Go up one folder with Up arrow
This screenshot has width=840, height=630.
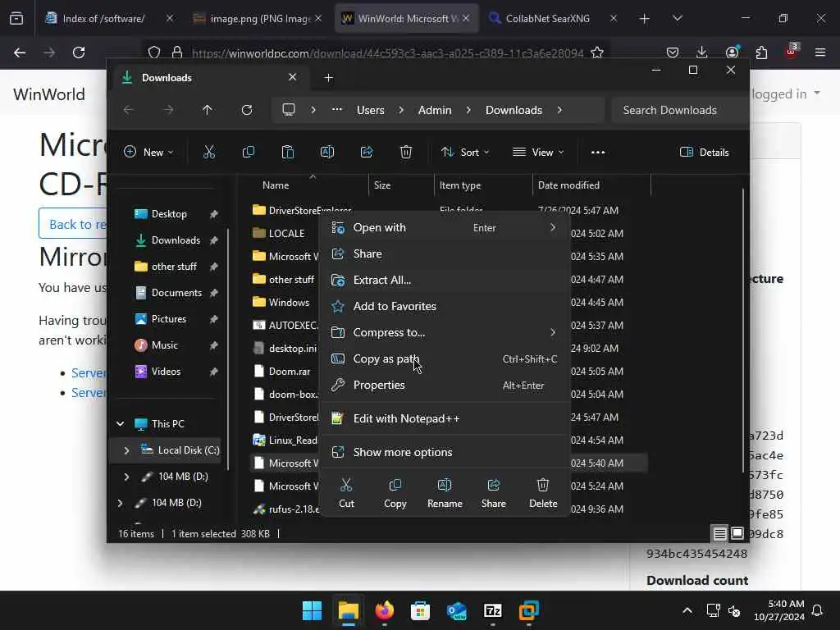[208, 110]
